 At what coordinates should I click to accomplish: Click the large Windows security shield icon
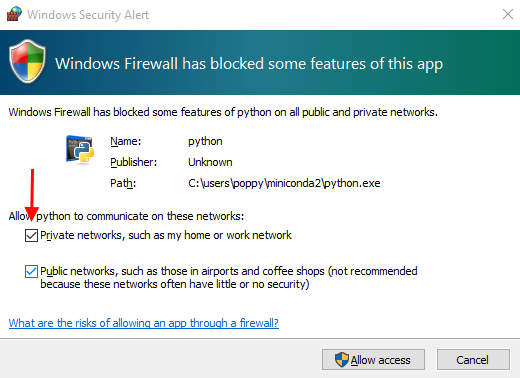click(27, 61)
